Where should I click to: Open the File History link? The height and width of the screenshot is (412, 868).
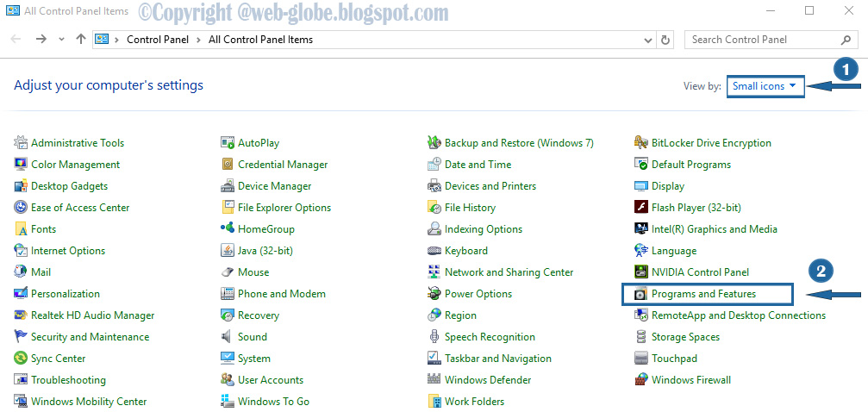point(471,208)
